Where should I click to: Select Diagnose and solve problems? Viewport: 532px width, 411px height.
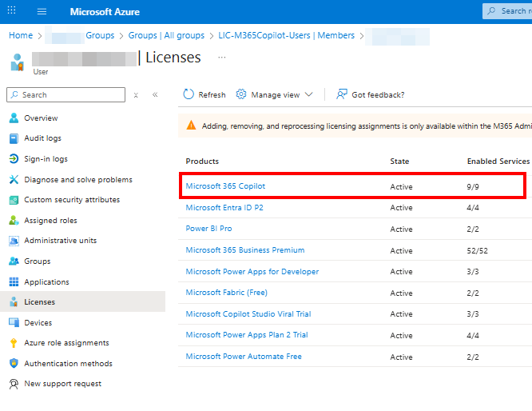tap(78, 179)
